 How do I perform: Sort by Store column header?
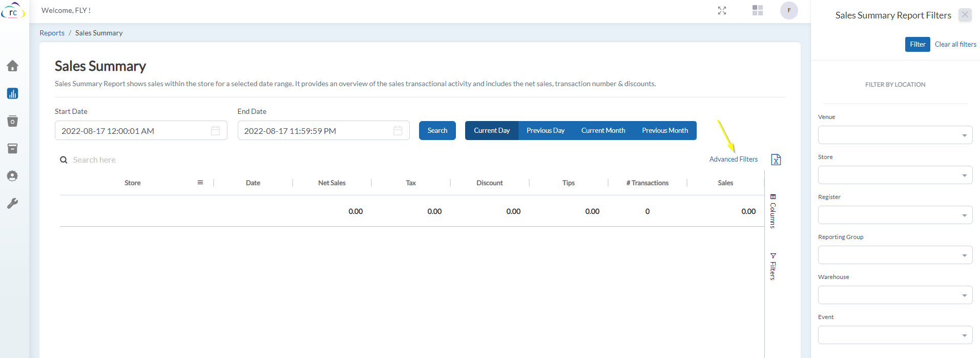[133, 183]
